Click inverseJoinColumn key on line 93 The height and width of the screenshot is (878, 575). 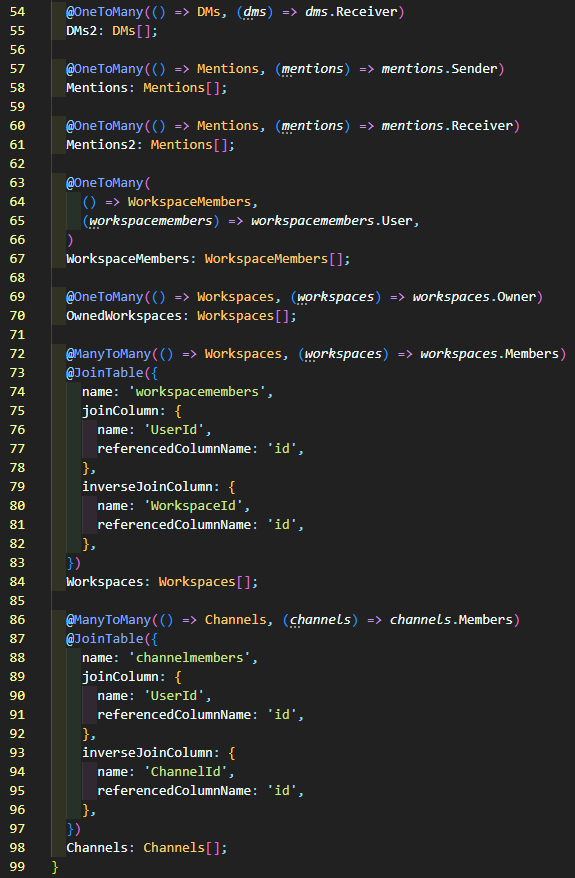coord(147,753)
